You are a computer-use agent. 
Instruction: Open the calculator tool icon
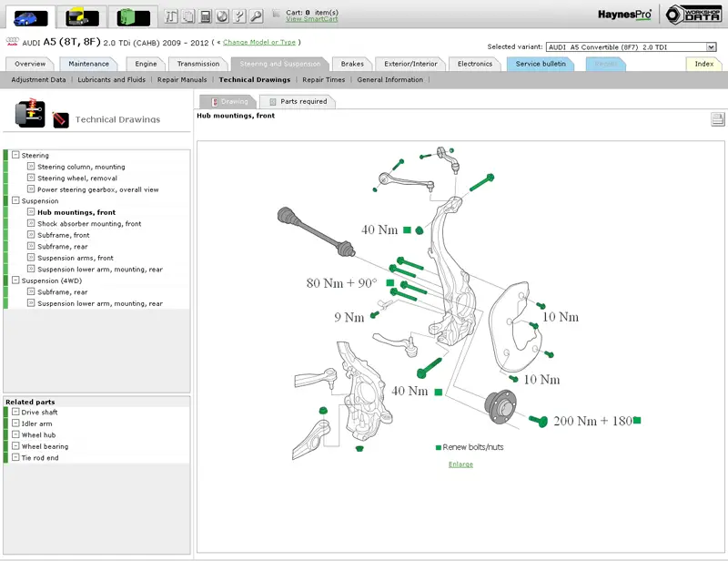[x=206, y=16]
